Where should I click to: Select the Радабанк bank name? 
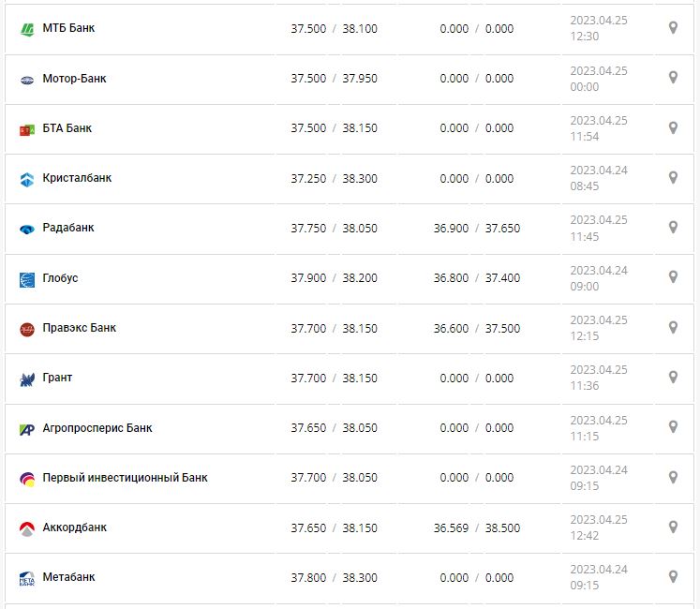68,228
